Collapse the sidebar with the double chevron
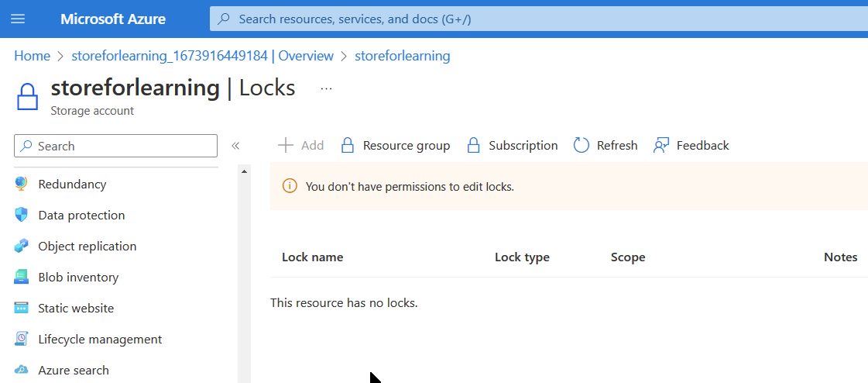 point(235,146)
